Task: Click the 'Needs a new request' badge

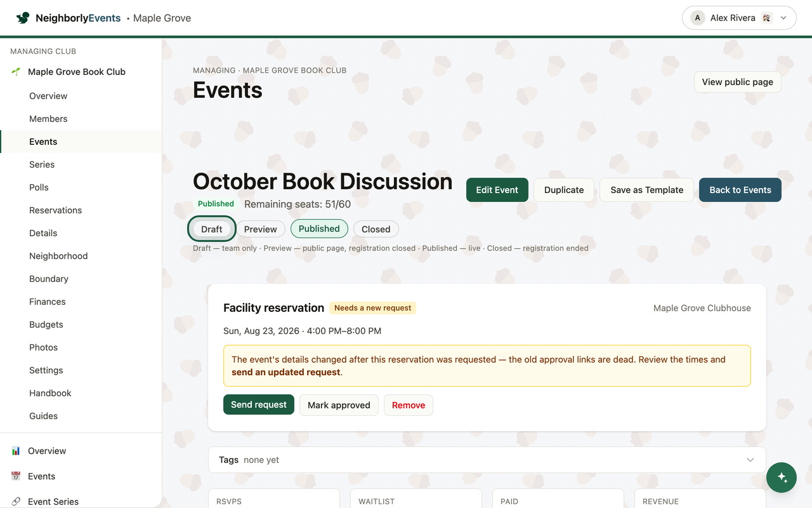Action: [x=373, y=308]
